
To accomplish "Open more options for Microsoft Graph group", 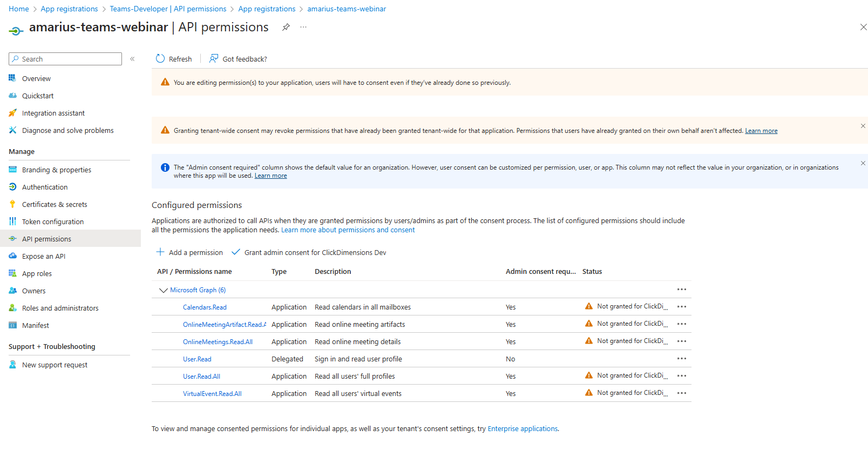I will coord(682,290).
